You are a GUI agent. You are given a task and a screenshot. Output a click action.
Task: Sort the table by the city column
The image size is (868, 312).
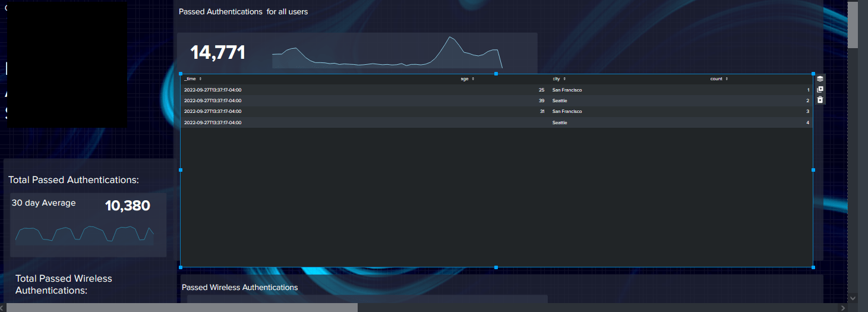click(x=559, y=78)
